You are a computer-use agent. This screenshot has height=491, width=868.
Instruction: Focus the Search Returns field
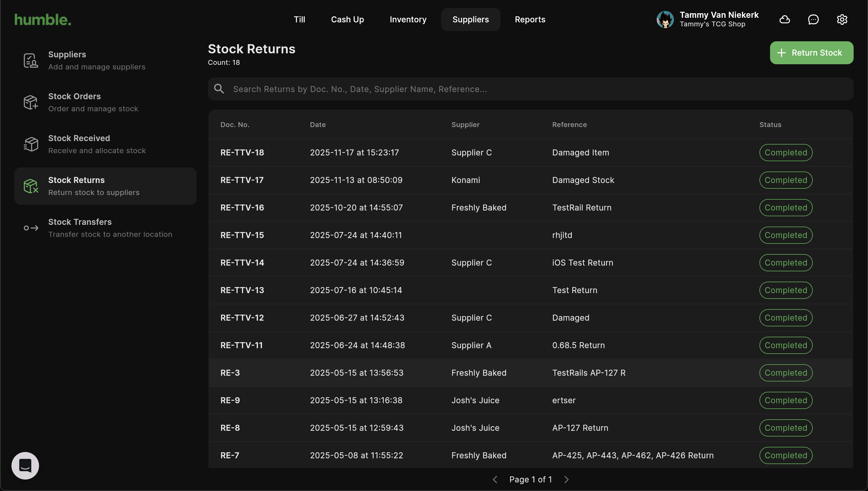540,89
